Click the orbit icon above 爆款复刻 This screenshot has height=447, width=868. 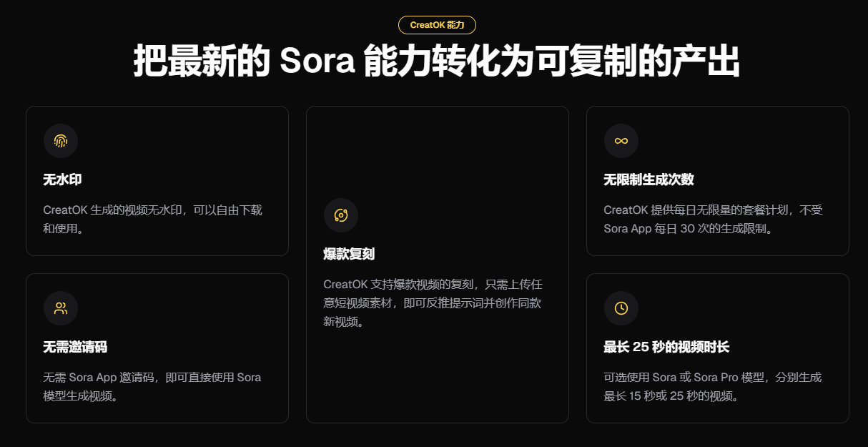[341, 215]
